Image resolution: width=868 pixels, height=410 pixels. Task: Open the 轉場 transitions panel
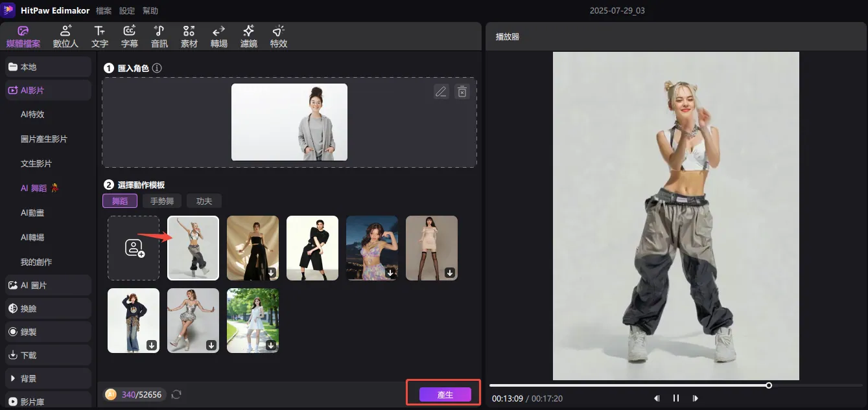[219, 36]
